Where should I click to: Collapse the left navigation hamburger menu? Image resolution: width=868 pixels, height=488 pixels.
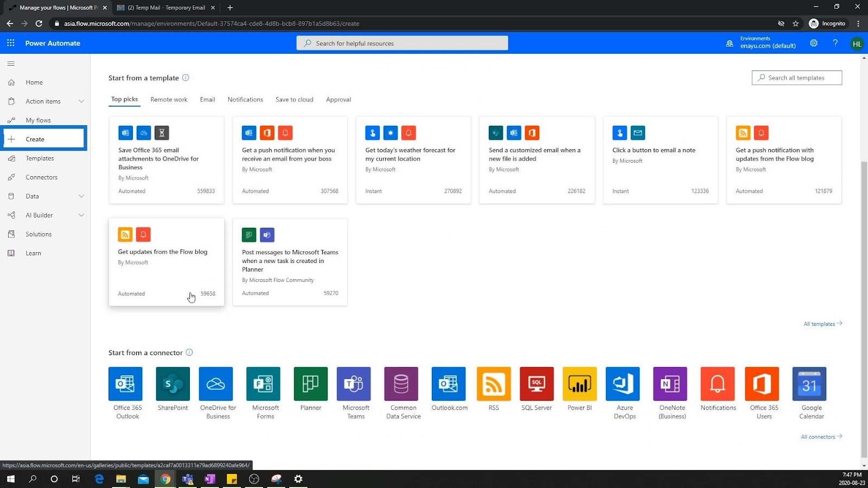(11, 63)
